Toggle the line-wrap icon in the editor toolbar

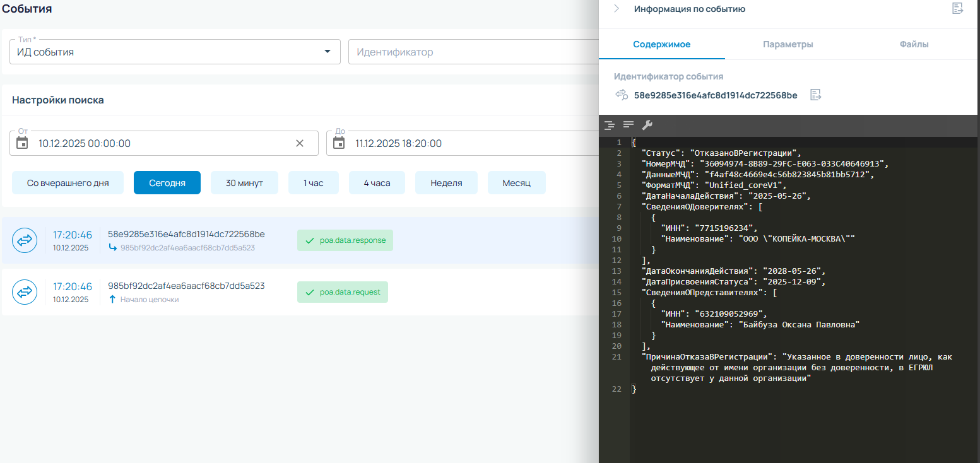(x=629, y=125)
